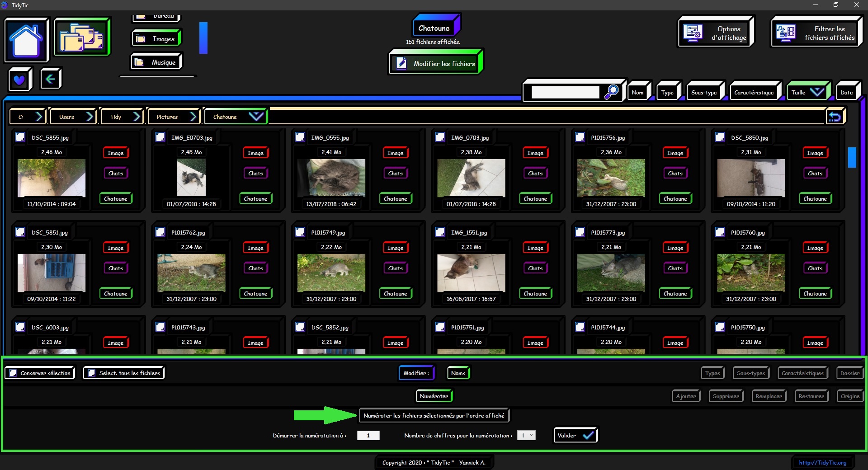
Task: Click the Chatoune folder title
Action: click(x=436, y=27)
